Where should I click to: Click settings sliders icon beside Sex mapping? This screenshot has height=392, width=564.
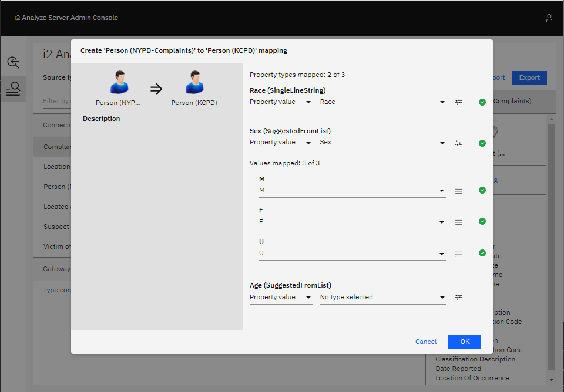[x=458, y=143]
